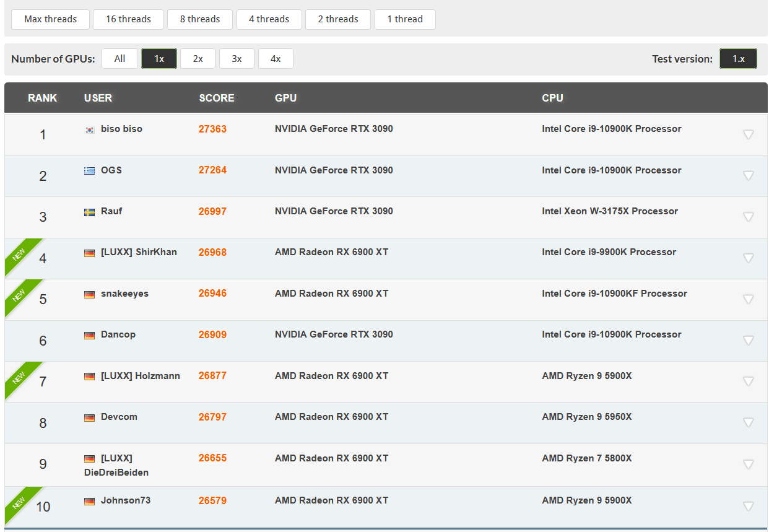Expand details for Dancop row
Screen dimensions: 769x532
click(x=748, y=341)
